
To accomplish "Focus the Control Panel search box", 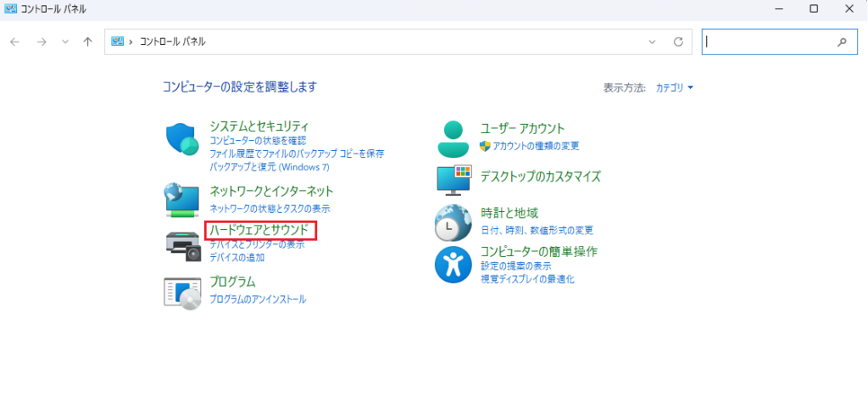I will pyautogui.click(x=780, y=42).
